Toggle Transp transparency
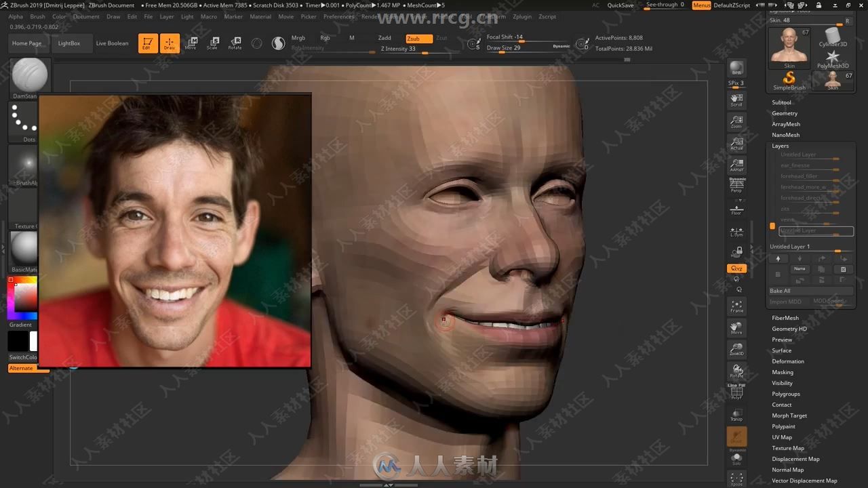The image size is (868, 488). pos(736,415)
